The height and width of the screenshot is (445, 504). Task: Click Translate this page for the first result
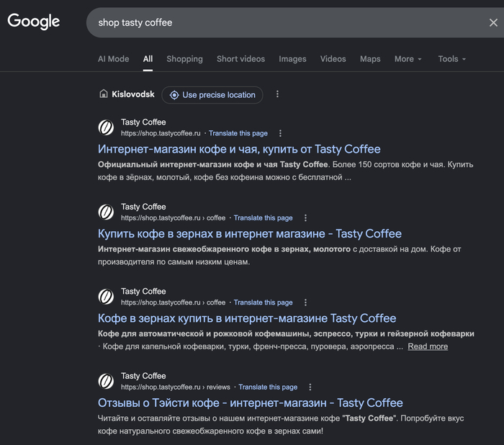coord(238,133)
